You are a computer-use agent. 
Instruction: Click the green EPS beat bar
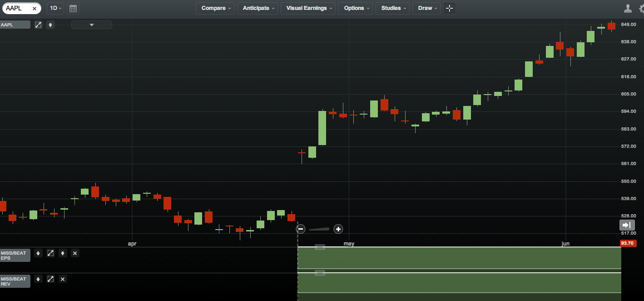pyautogui.click(x=459, y=258)
